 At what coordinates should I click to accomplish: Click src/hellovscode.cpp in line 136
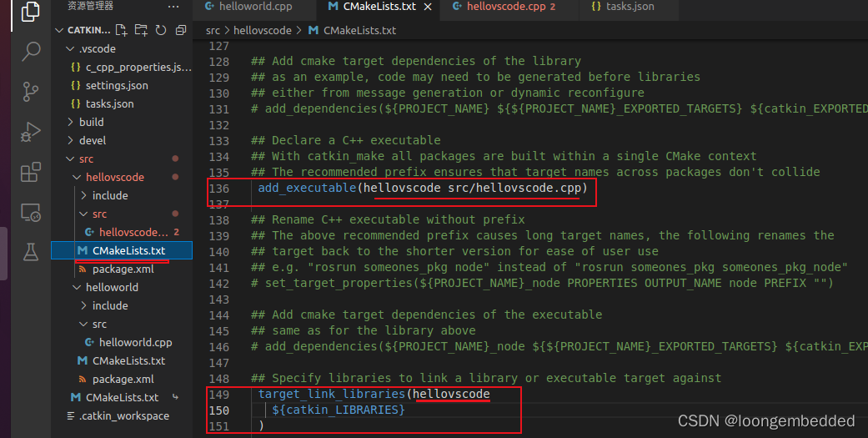514,188
